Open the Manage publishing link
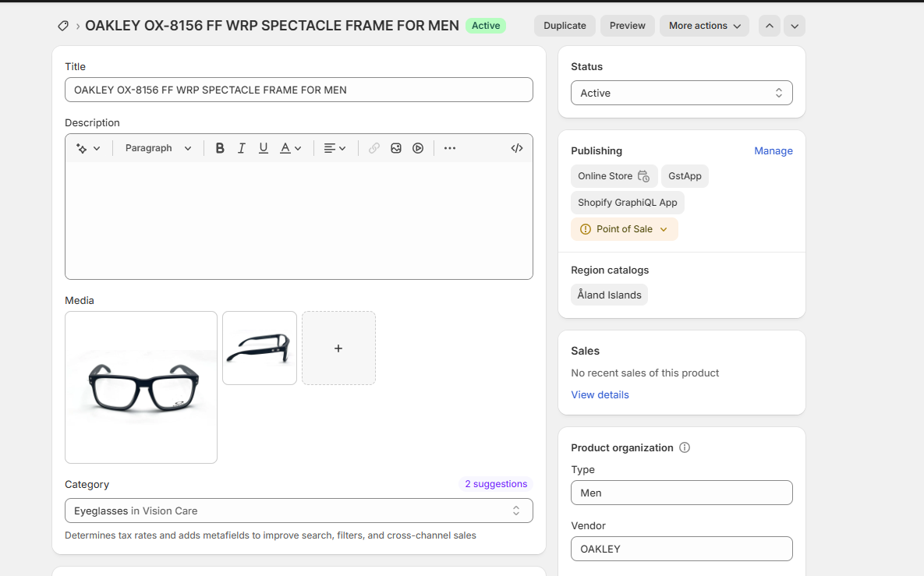This screenshot has width=924, height=576. coord(774,150)
